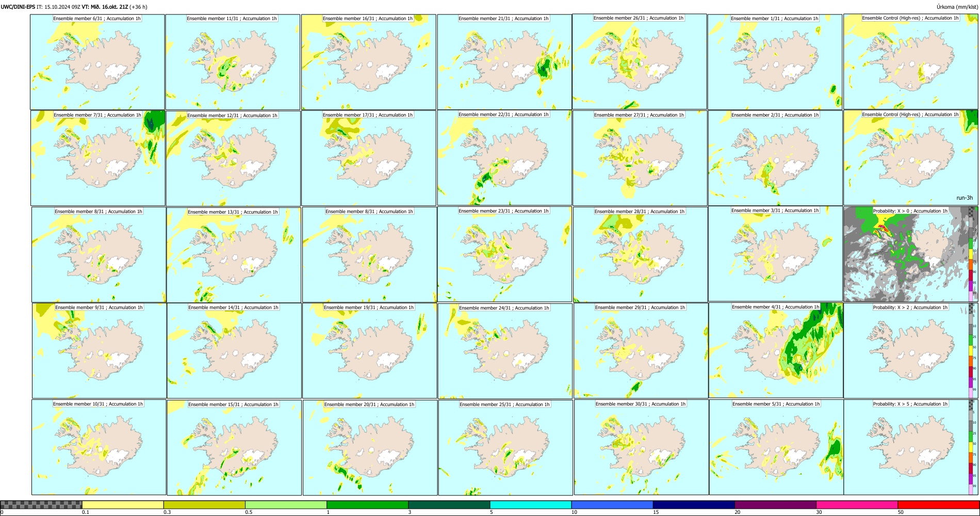Select the dark green 3–5 legend swatch

pos(449,505)
